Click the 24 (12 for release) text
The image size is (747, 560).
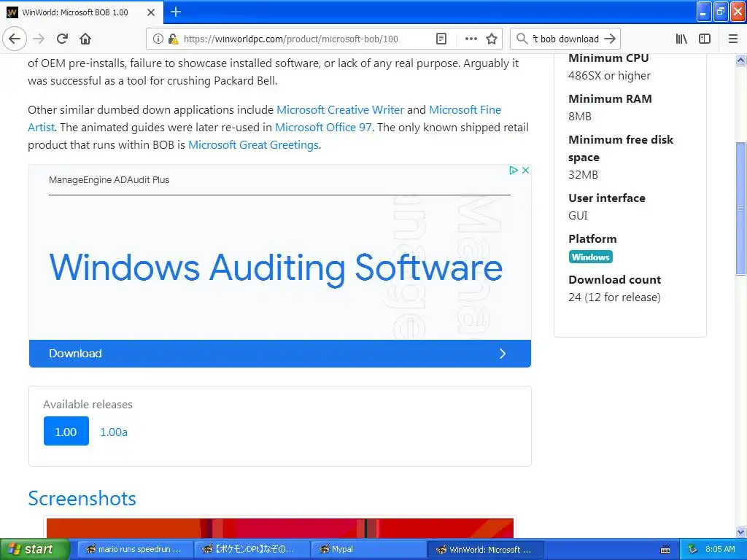point(614,297)
